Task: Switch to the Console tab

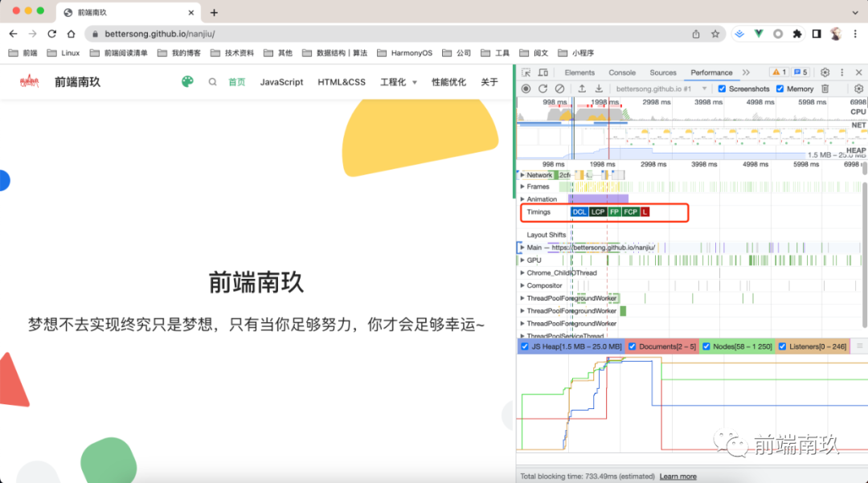Action: [x=621, y=72]
